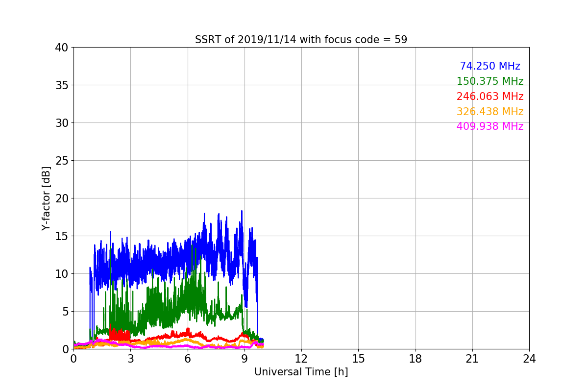
Task: Click the x-axis tick label 3
Action: pos(130,359)
